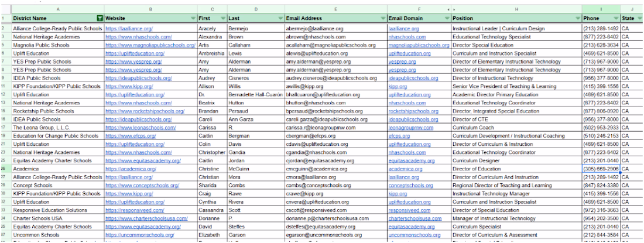
Task: Select email cell 'awillis@kipp.org'
Action: pos(336,86)
